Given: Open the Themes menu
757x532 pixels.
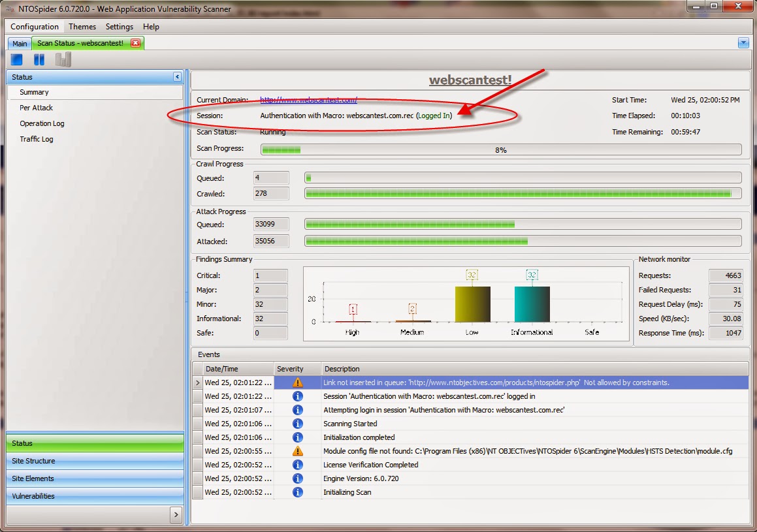Looking at the screenshot, I should pos(82,27).
